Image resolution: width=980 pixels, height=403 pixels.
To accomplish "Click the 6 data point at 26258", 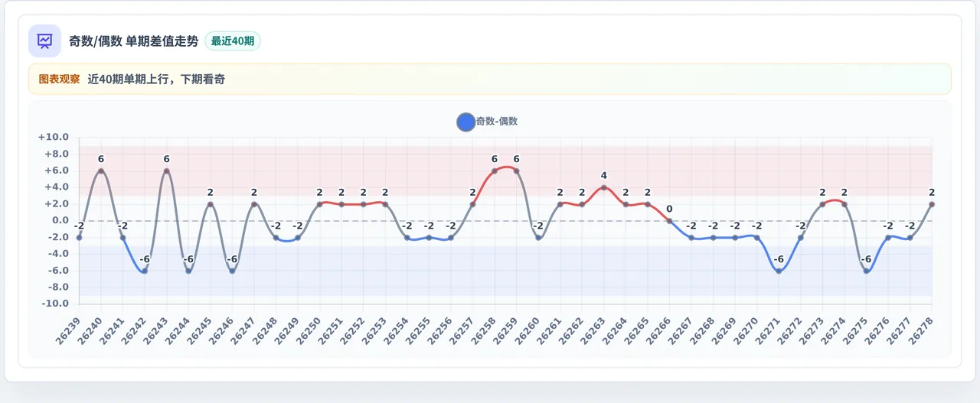I will coord(495,171).
